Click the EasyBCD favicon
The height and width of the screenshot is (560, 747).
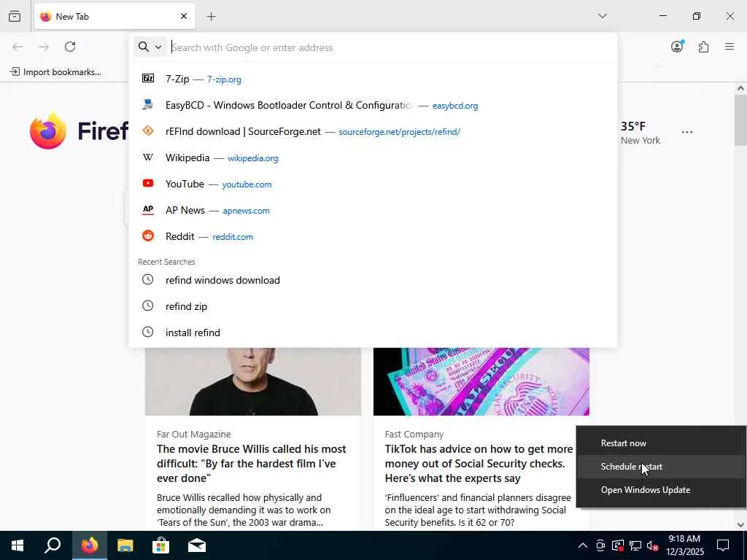(148, 104)
